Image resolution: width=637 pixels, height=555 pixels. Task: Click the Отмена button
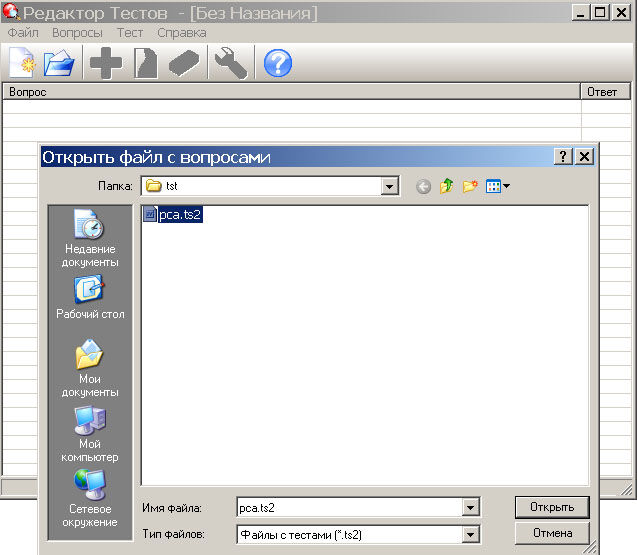pyautogui.click(x=552, y=533)
